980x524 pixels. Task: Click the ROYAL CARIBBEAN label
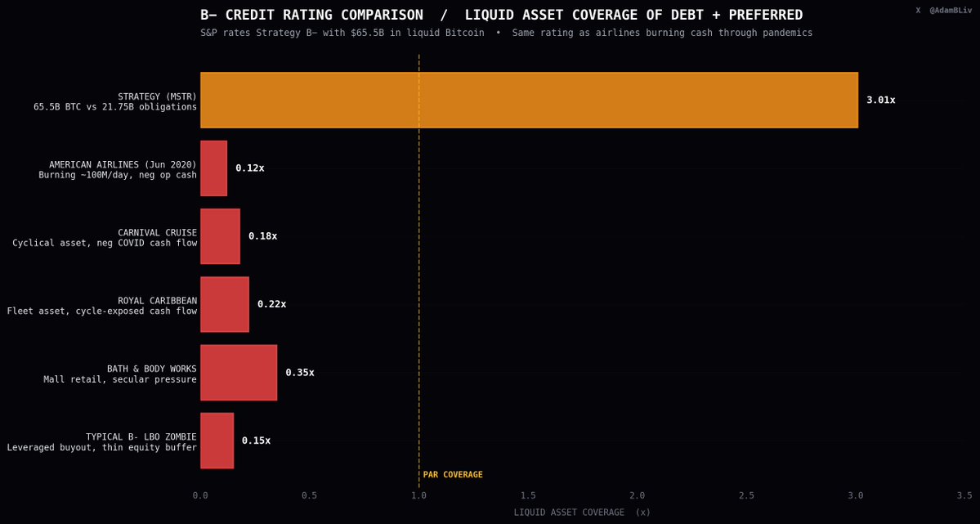pos(157,301)
